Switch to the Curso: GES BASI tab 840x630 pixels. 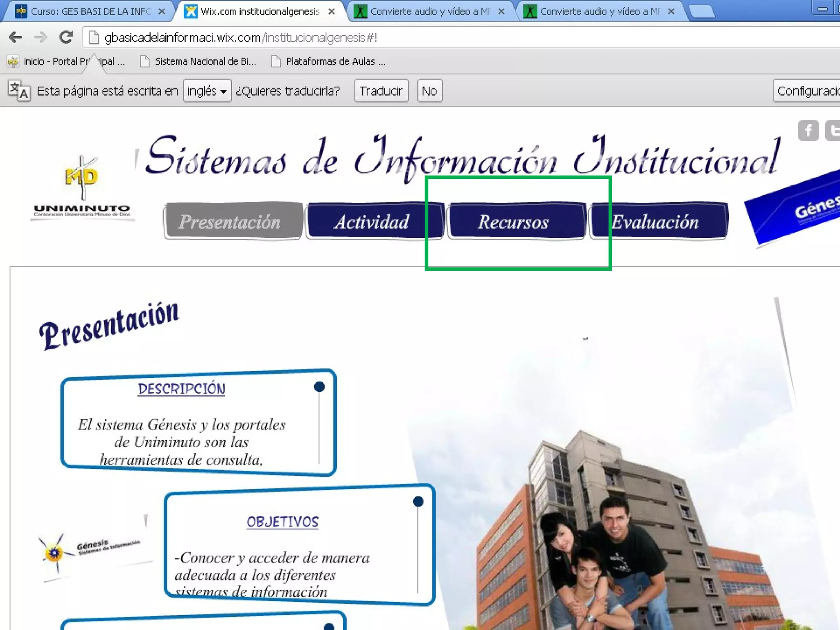pos(90,11)
